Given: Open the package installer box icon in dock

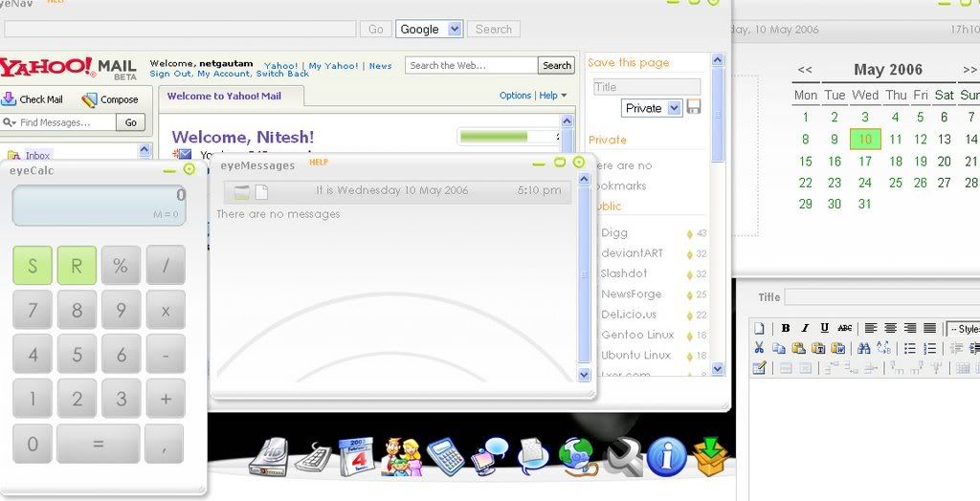Looking at the screenshot, I should 709,457.
